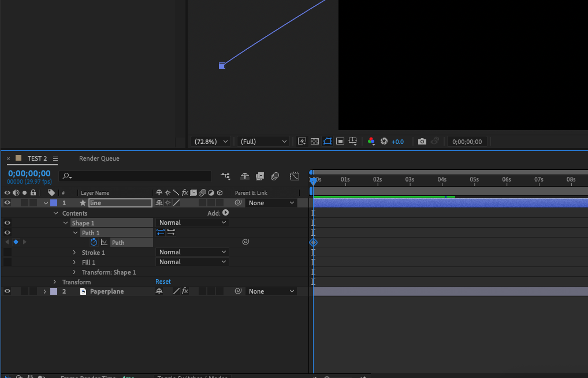
Task: Switch to the Render Queue tab
Action: [99, 158]
